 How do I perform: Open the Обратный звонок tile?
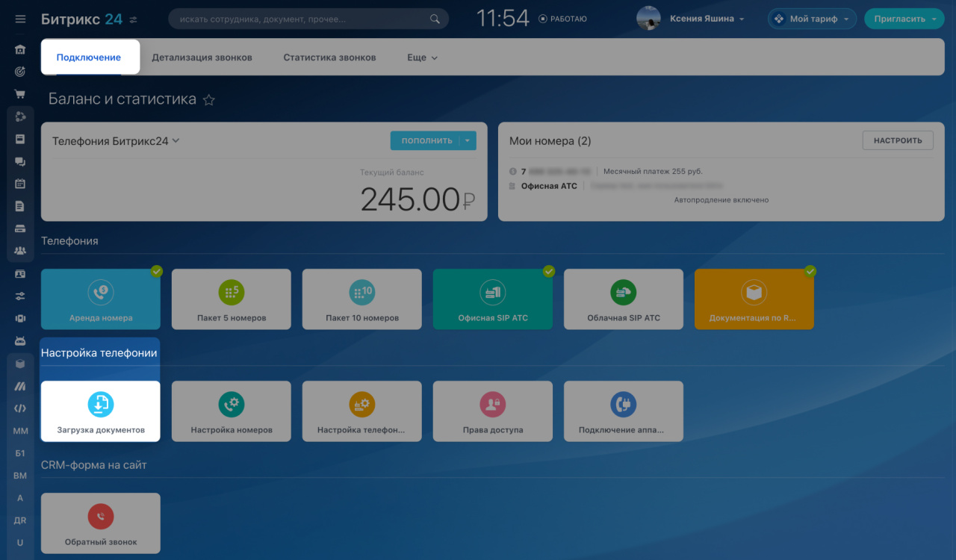coord(101,523)
